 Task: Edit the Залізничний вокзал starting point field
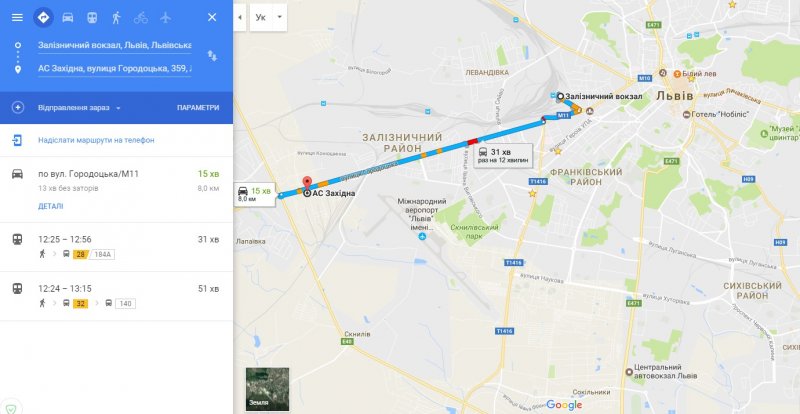[x=114, y=44]
